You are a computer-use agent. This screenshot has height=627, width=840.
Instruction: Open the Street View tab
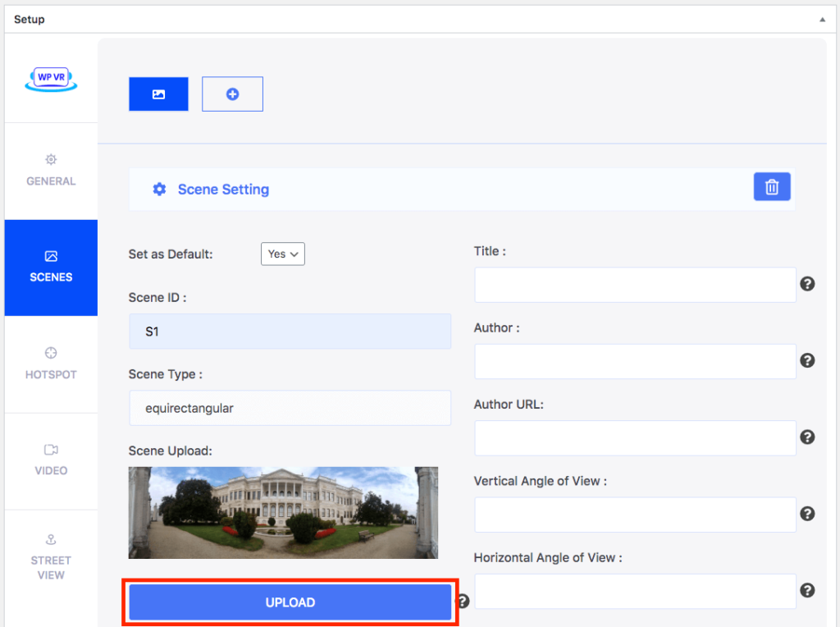tap(51, 558)
